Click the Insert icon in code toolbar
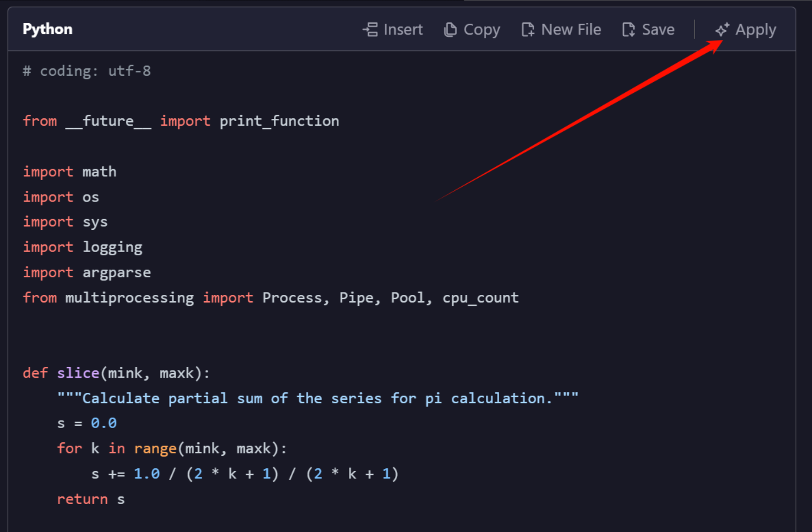Screen dimensions: 812x532 [370, 30]
